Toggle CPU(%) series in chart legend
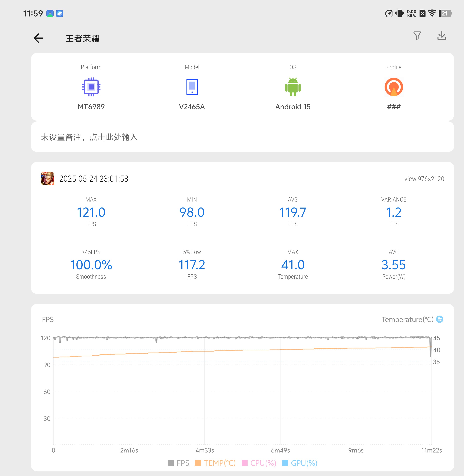 click(x=259, y=463)
